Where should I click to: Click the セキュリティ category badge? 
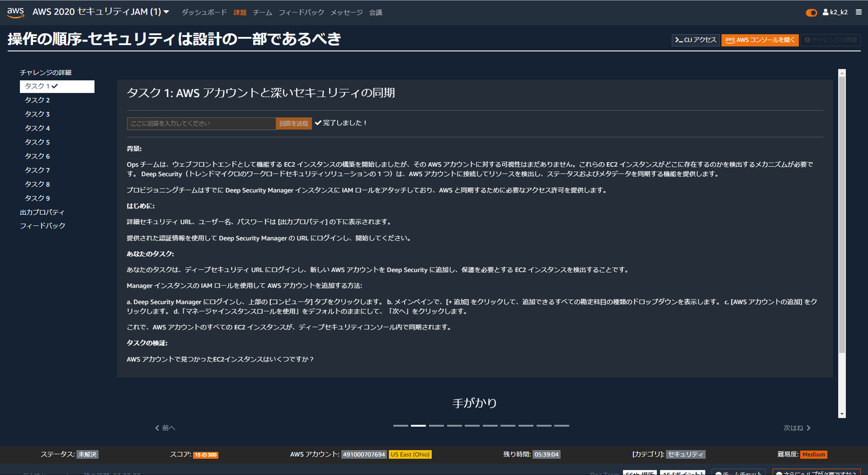[x=685, y=455]
